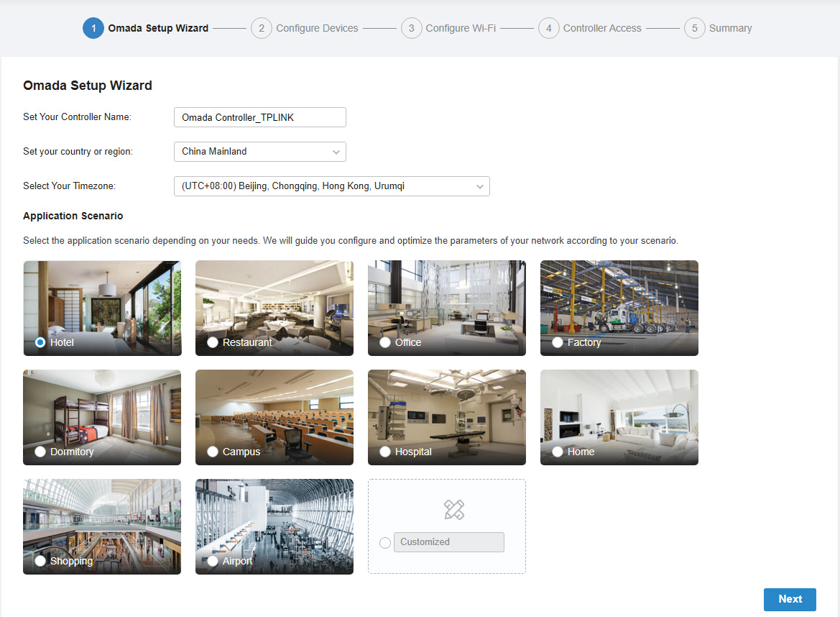Click the Customized pencil-ruler icon
This screenshot has width=840, height=617.
pos(454,510)
